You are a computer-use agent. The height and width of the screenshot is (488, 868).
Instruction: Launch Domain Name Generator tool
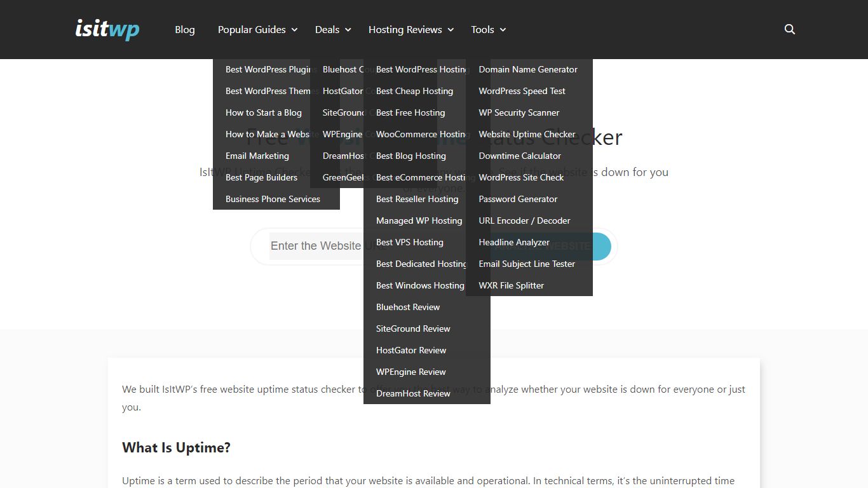click(x=528, y=69)
